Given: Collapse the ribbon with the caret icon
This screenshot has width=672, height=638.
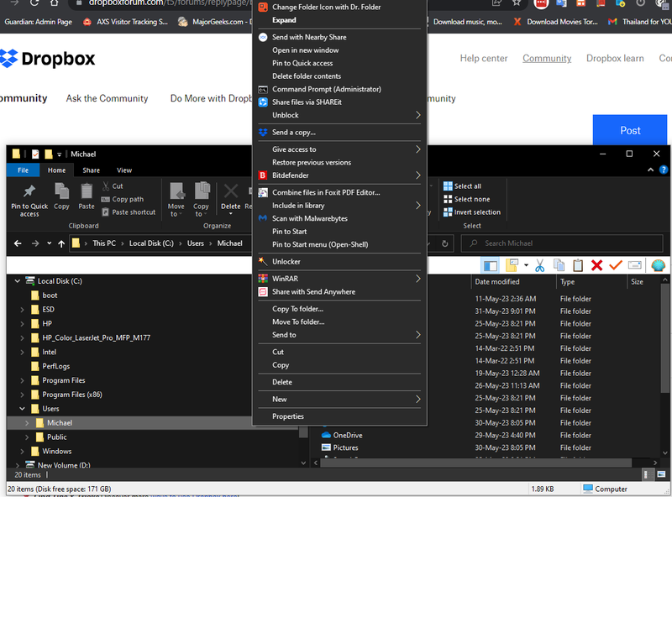Looking at the screenshot, I should pos(650,170).
